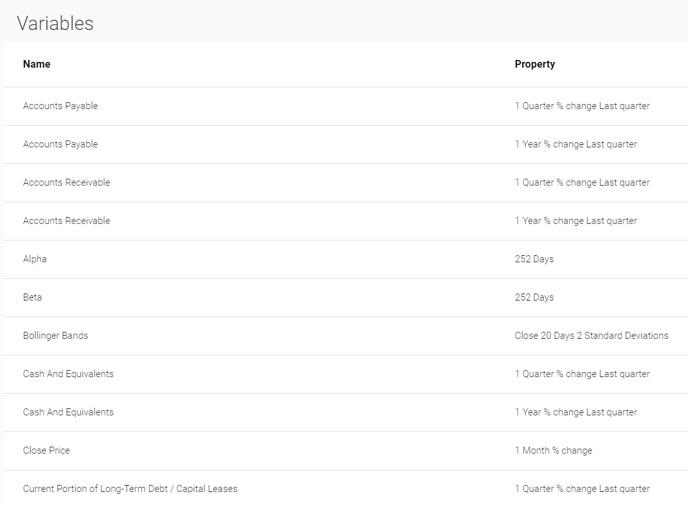Click the Variables page heading
The width and height of the screenshot is (688, 506).
(55, 23)
